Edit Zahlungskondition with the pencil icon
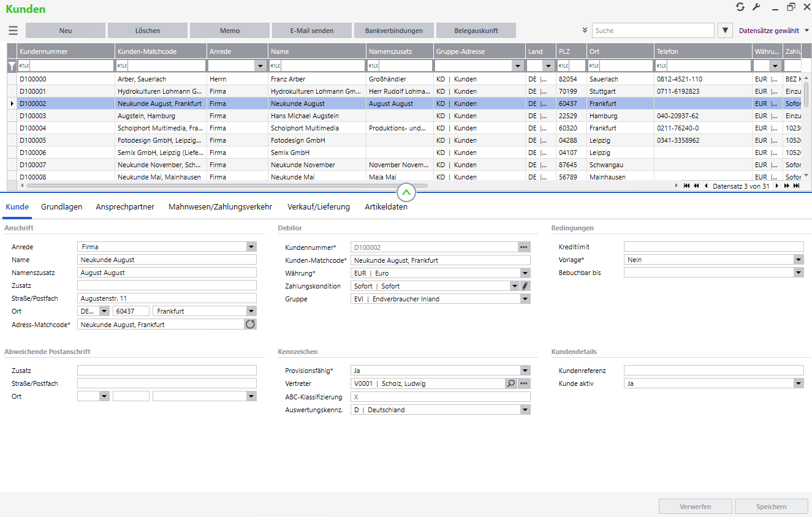 (525, 286)
